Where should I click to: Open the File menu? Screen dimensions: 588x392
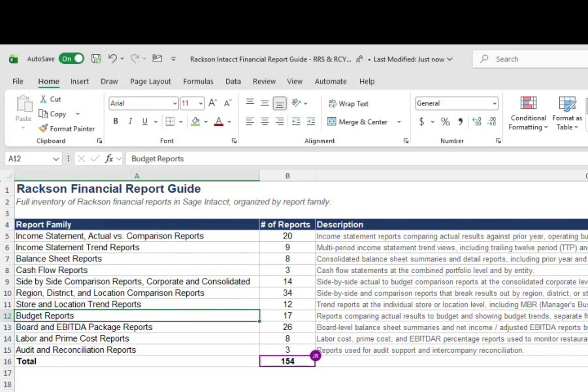click(18, 81)
